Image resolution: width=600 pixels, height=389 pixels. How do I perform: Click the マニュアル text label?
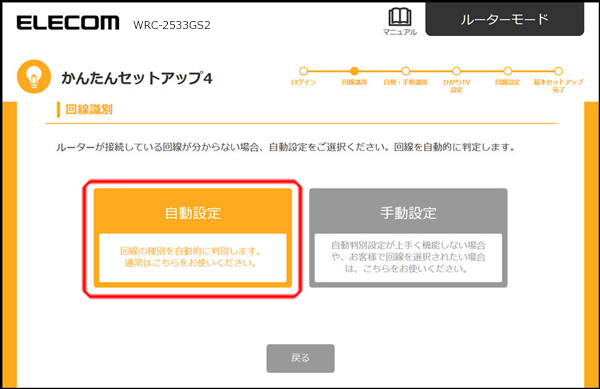[400, 33]
